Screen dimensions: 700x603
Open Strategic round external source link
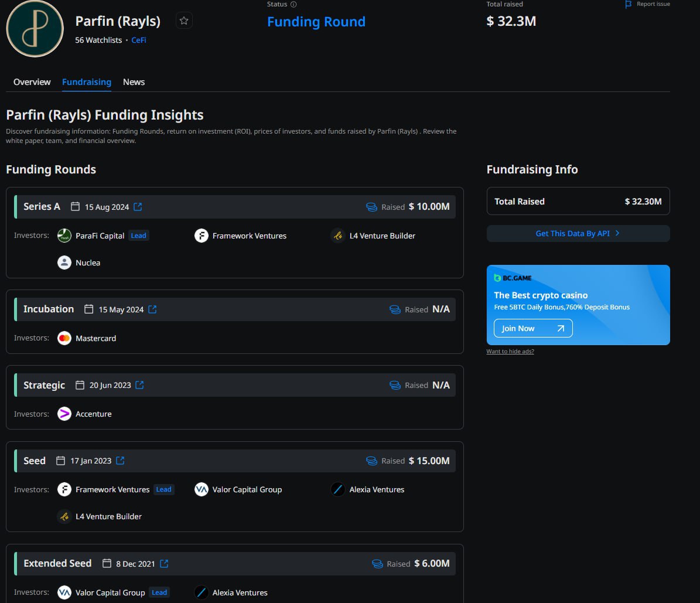point(140,385)
